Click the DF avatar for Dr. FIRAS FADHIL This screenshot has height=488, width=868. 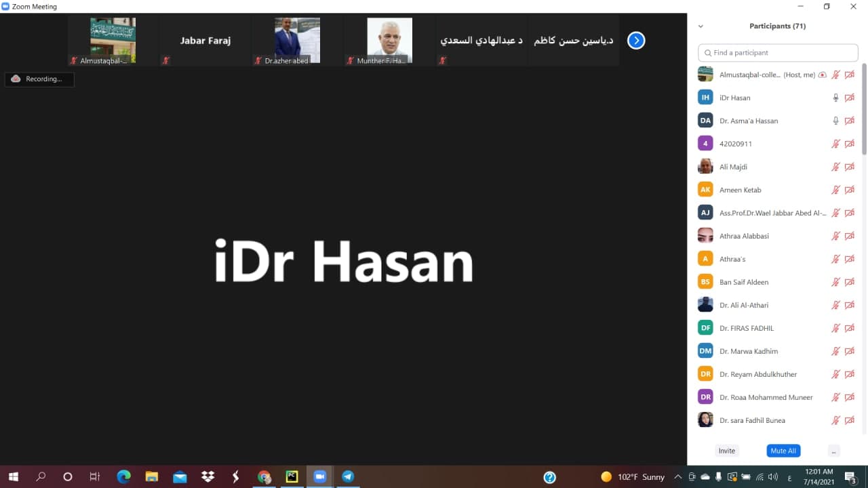pos(705,328)
